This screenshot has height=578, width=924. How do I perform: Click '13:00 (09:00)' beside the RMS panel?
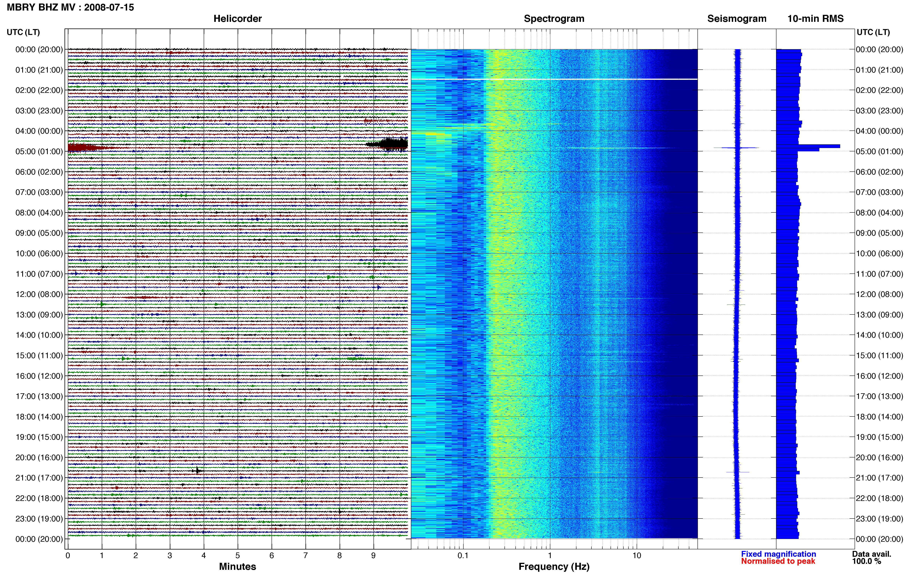[879, 315]
